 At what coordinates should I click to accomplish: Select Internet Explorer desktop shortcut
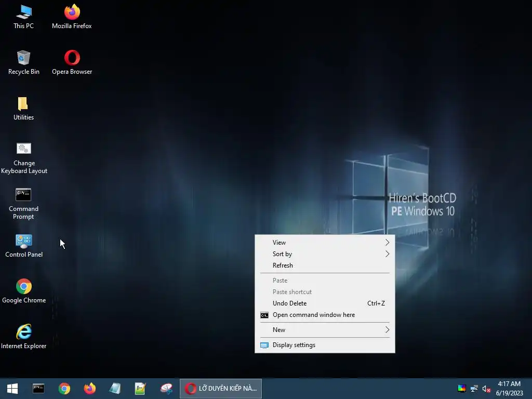[24, 337]
